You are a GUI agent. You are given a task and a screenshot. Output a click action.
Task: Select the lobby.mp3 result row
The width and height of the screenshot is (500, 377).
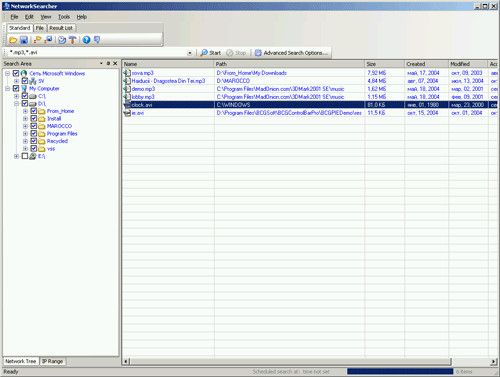click(310, 97)
